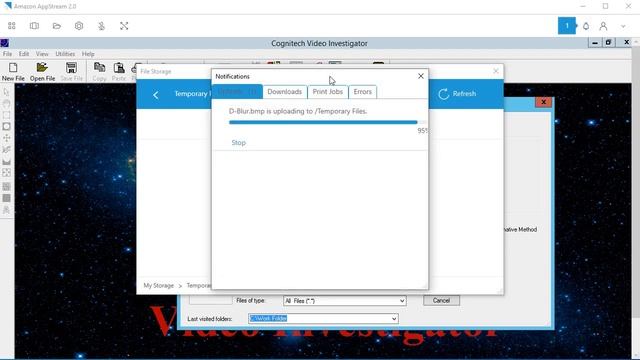Select the person figure tool in left toolbar

point(7,210)
